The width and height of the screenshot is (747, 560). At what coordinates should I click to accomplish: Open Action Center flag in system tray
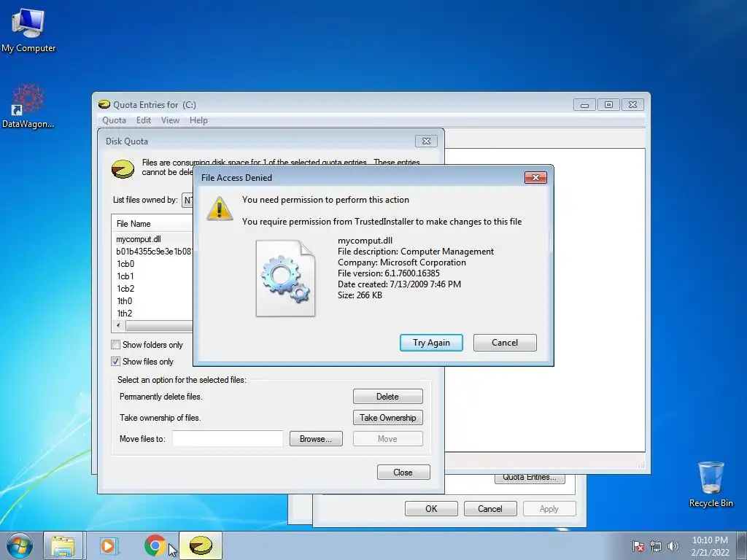pos(638,546)
